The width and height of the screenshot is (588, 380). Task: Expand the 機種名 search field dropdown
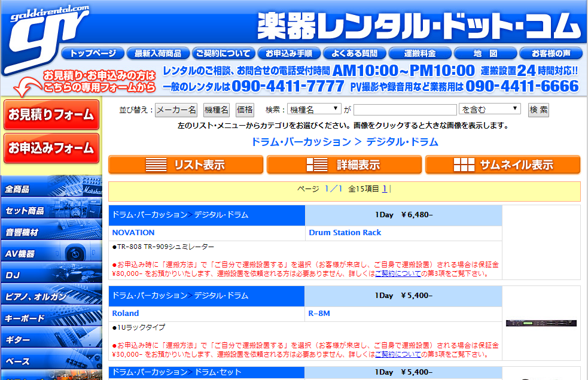tap(313, 110)
